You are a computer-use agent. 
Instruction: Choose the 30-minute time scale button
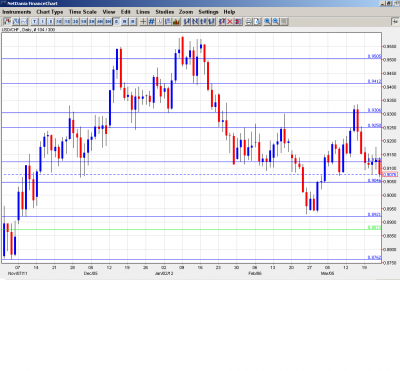tap(75, 22)
